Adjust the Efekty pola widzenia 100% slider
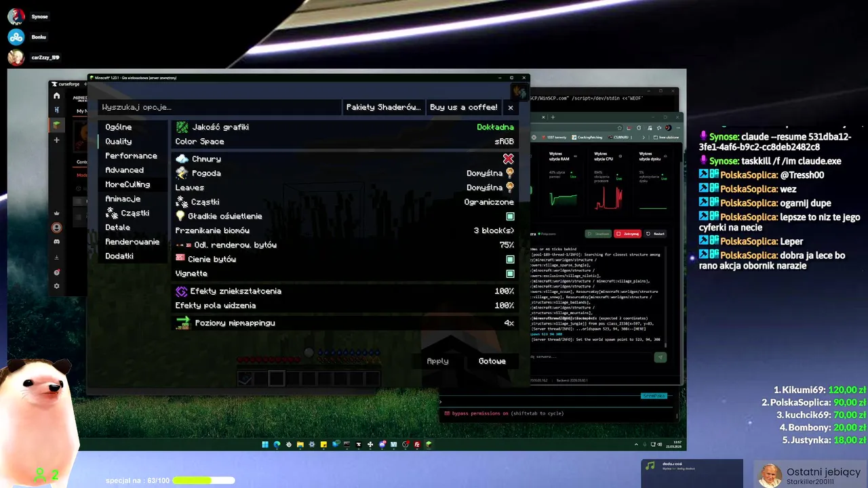Image resolution: width=868 pixels, height=488 pixels. pos(504,306)
